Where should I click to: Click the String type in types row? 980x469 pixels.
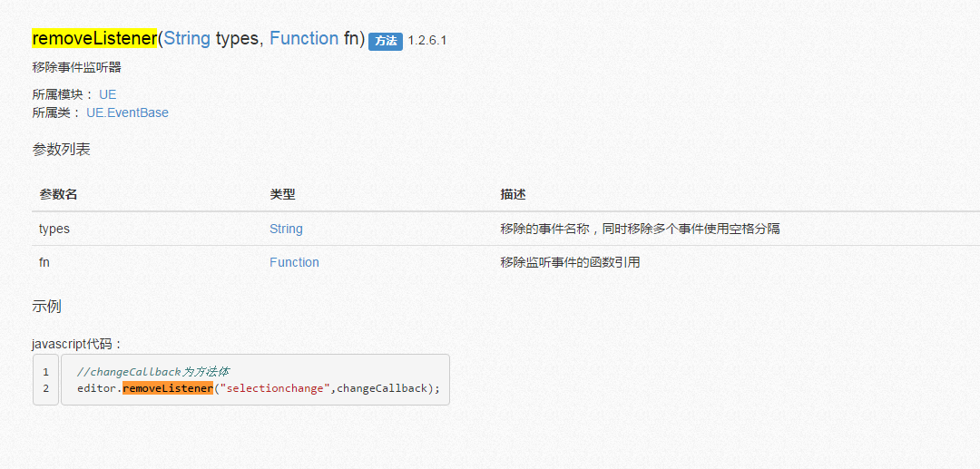pyautogui.click(x=286, y=229)
